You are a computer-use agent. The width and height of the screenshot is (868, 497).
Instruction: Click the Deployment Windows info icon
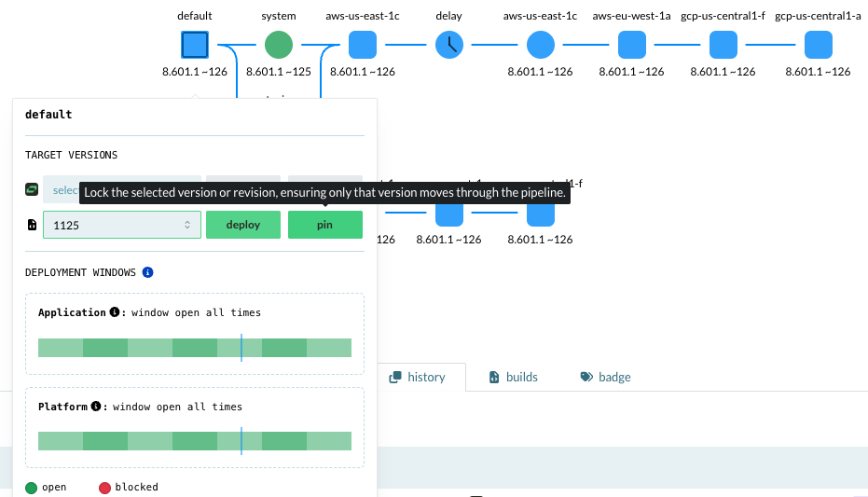click(x=147, y=273)
